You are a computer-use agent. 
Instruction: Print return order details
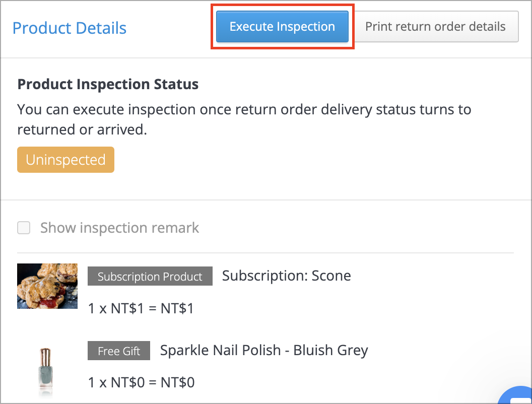coord(435,27)
